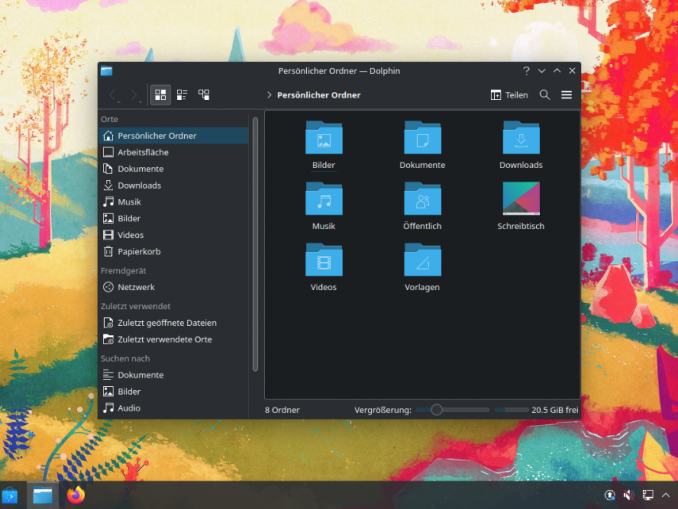Open the Vorlagen folder
This screenshot has height=509, width=678.
[422, 261]
